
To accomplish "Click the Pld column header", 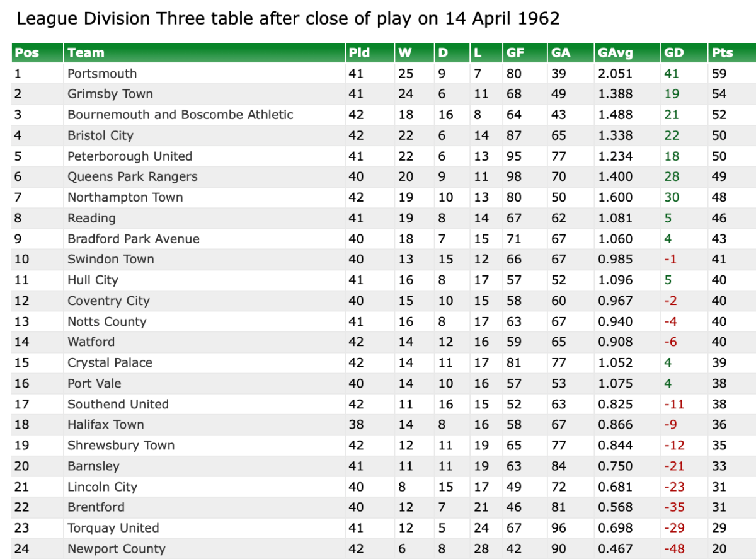I will (359, 53).
